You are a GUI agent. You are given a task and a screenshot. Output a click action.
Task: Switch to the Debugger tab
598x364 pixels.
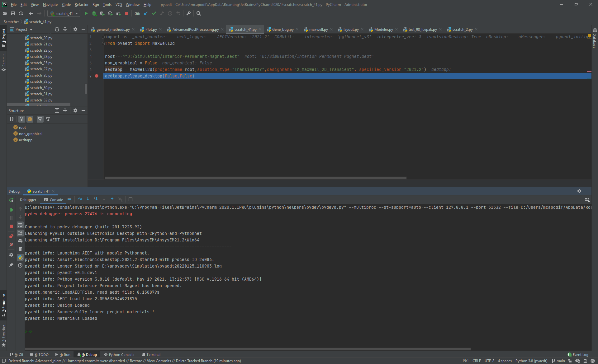28,200
